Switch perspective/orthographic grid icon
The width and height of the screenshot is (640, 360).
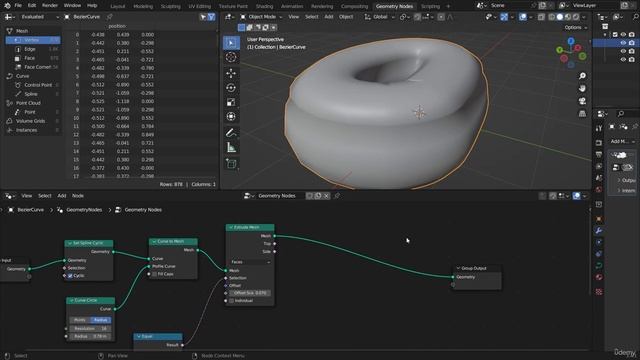tap(582, 113)
